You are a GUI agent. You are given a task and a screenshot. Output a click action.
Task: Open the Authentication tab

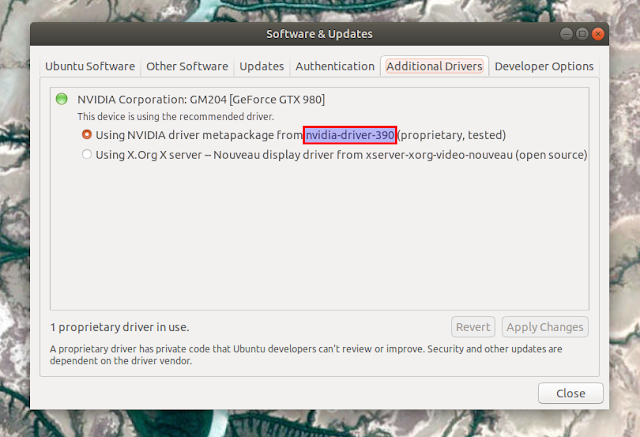[x=335, y=67]
